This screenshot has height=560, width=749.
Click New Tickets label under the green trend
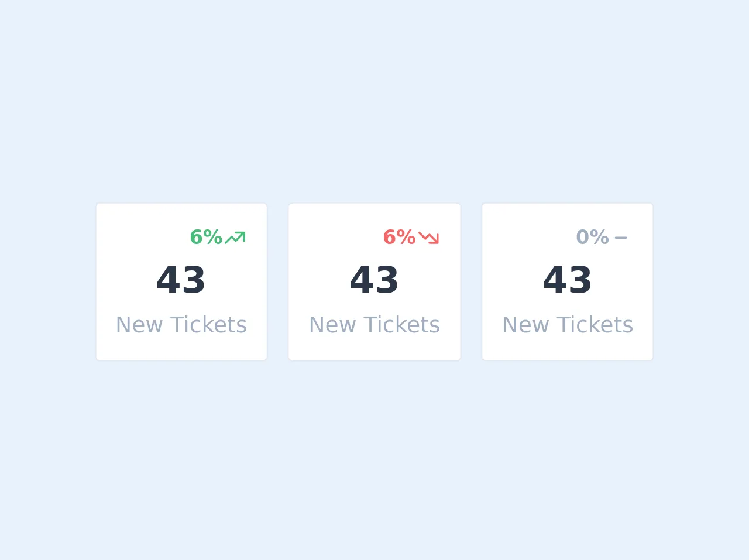[x=181, y=325]
